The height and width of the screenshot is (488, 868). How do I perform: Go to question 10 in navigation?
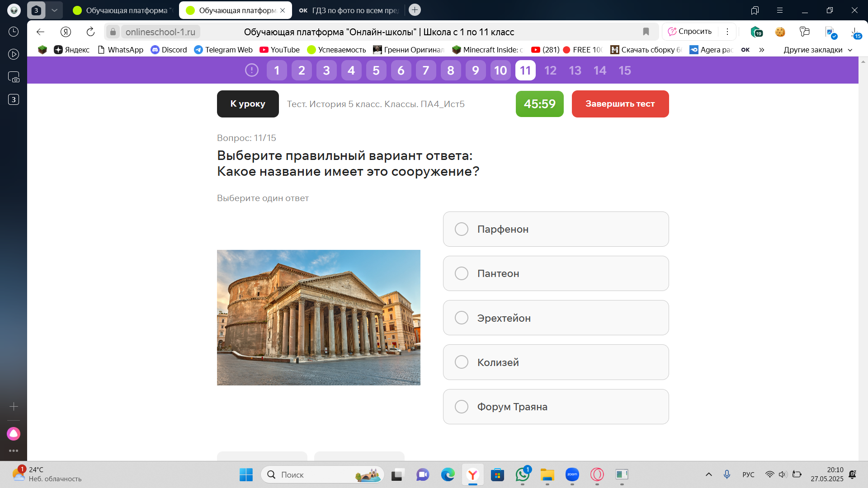point(500,70)
